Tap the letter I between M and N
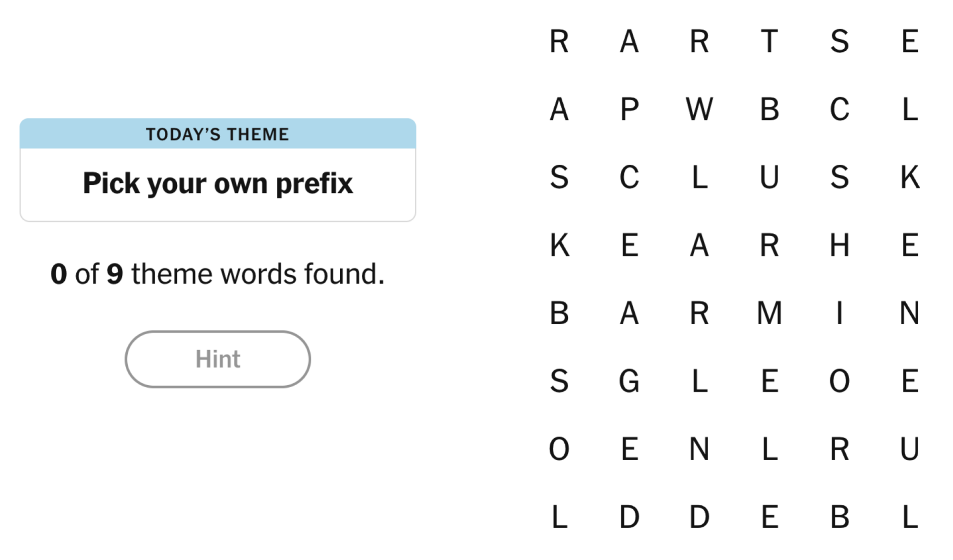 tap(840, 313)
